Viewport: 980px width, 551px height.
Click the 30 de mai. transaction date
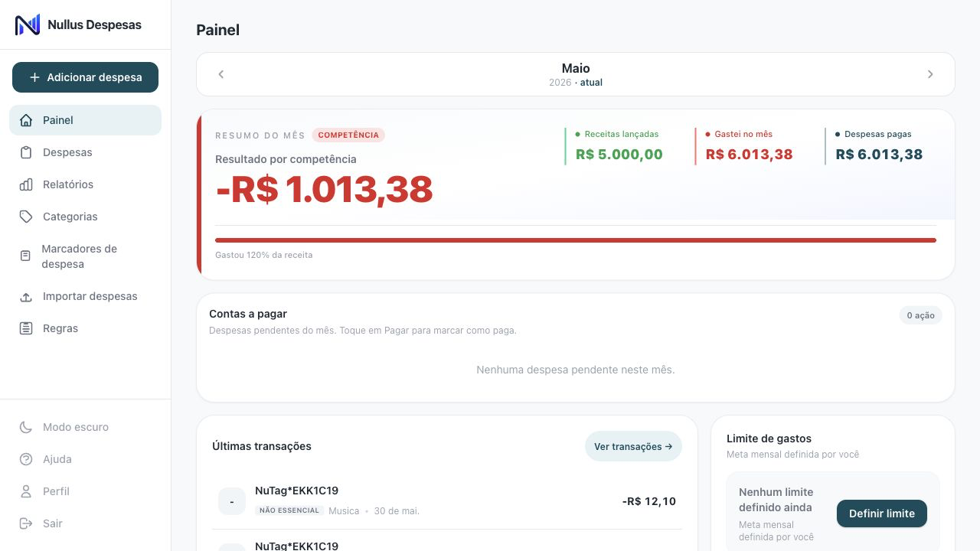[x=397, y=510]
